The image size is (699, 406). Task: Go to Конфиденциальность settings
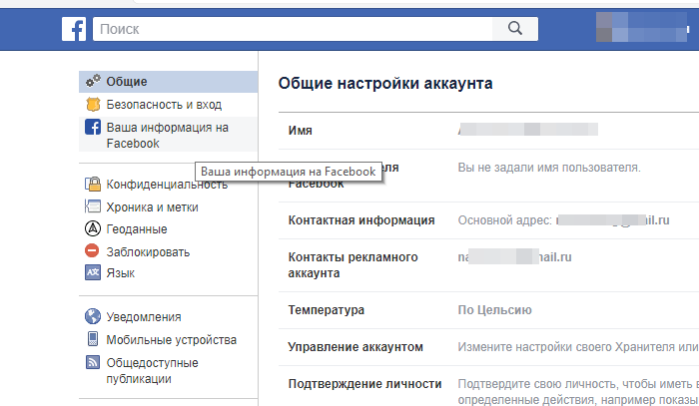point(167,184)
